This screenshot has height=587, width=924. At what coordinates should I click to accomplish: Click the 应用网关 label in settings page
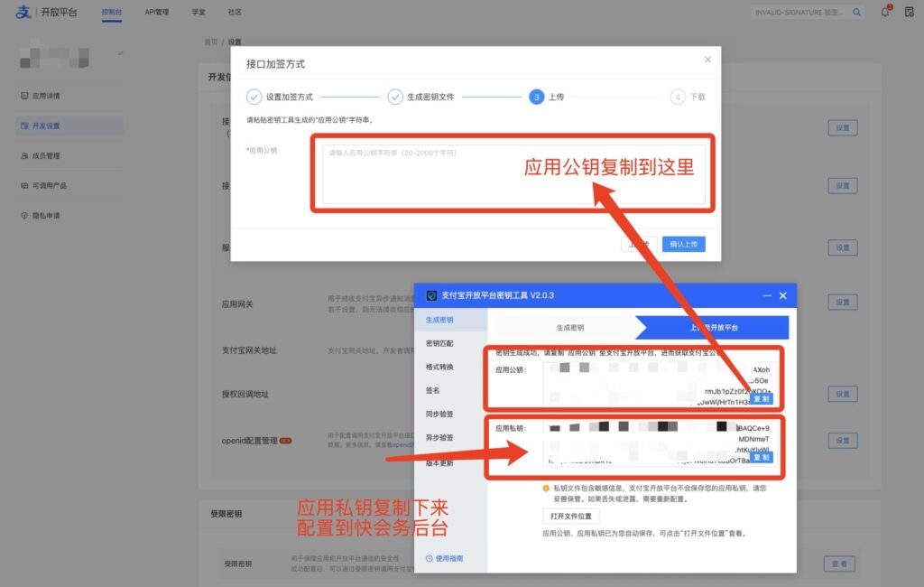tap(237, 304)
